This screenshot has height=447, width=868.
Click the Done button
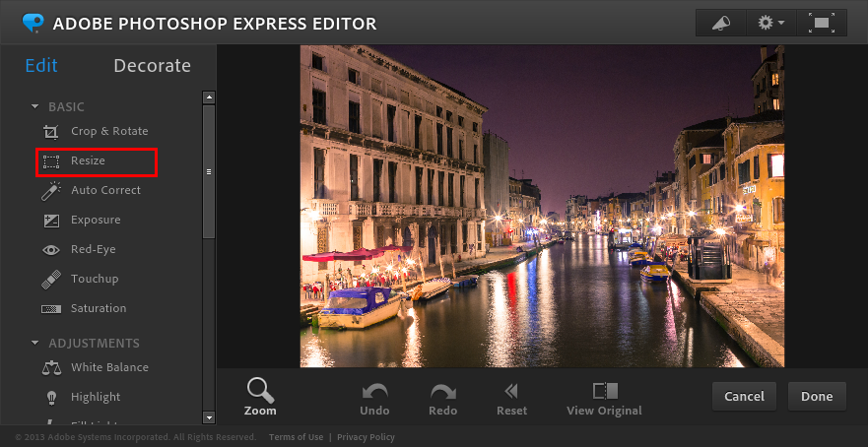(817, 396)
